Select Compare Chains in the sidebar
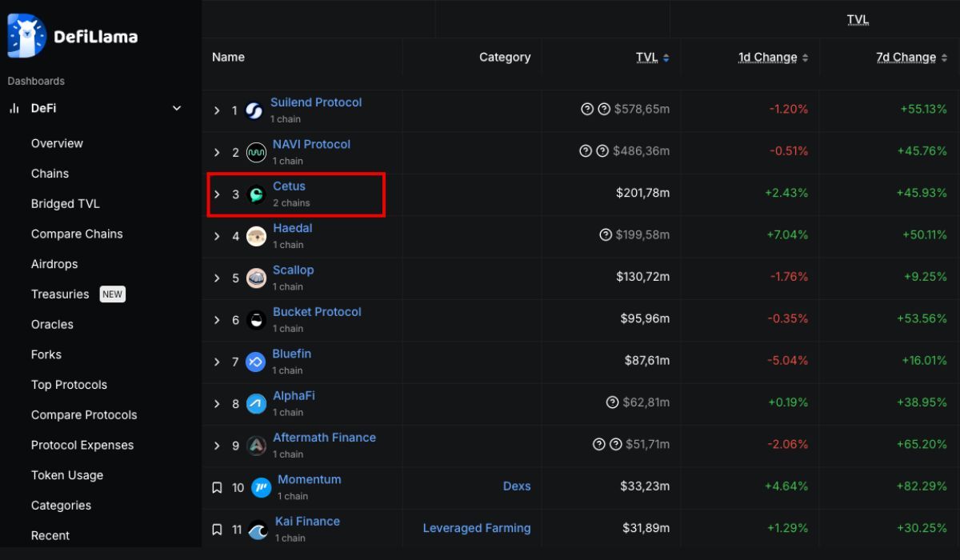This screenshot has height=560, width=960. tap(77, 234)
